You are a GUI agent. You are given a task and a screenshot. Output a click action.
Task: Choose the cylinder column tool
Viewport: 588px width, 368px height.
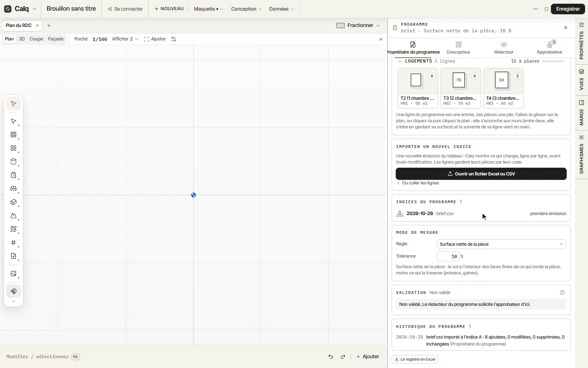(x=13, y=162)
